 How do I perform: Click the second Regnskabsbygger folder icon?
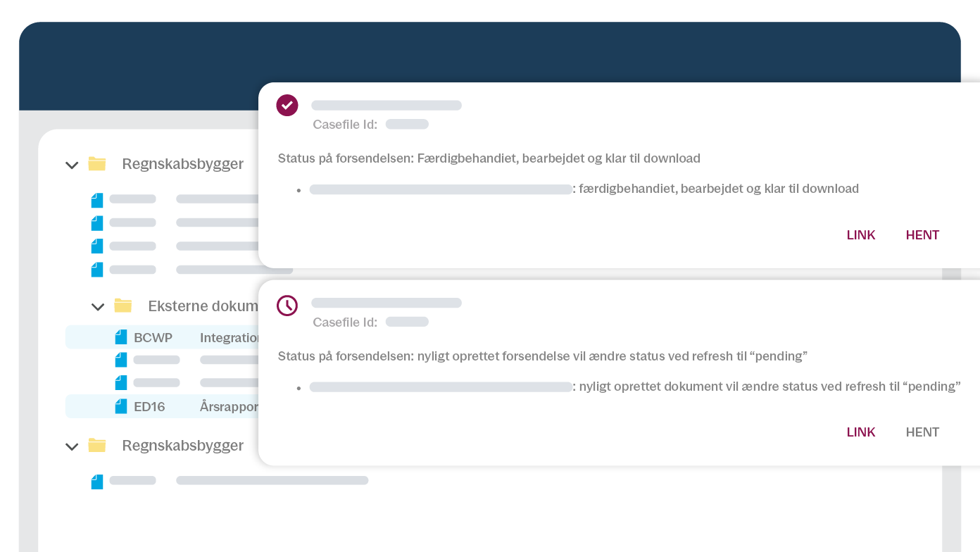tap(97, 446)
